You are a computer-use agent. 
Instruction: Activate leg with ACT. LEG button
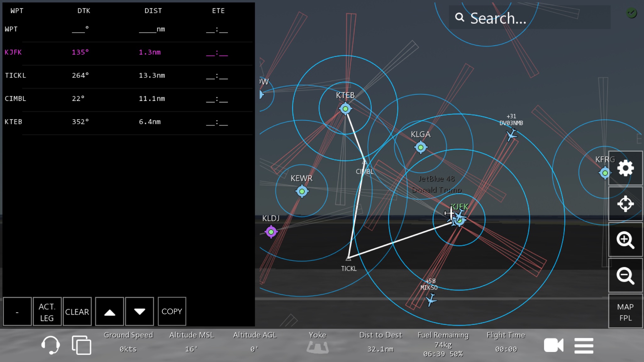[x=47, y=312]
